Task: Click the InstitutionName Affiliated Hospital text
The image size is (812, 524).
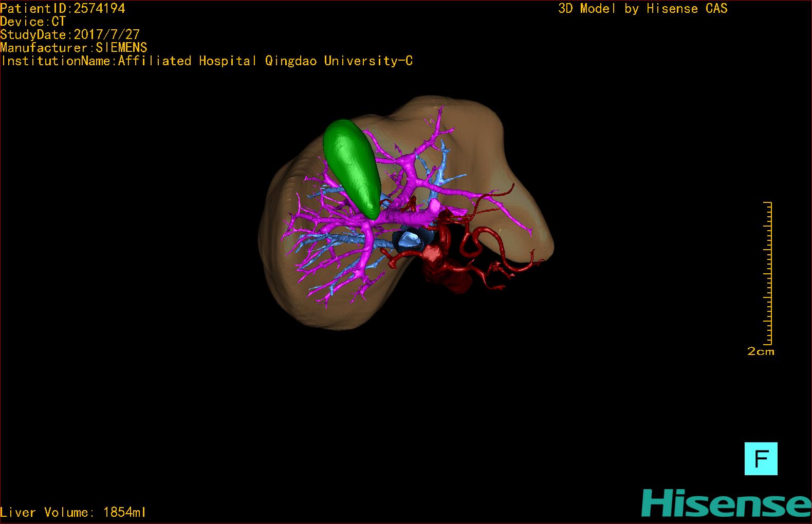Action: click(207, 61)
